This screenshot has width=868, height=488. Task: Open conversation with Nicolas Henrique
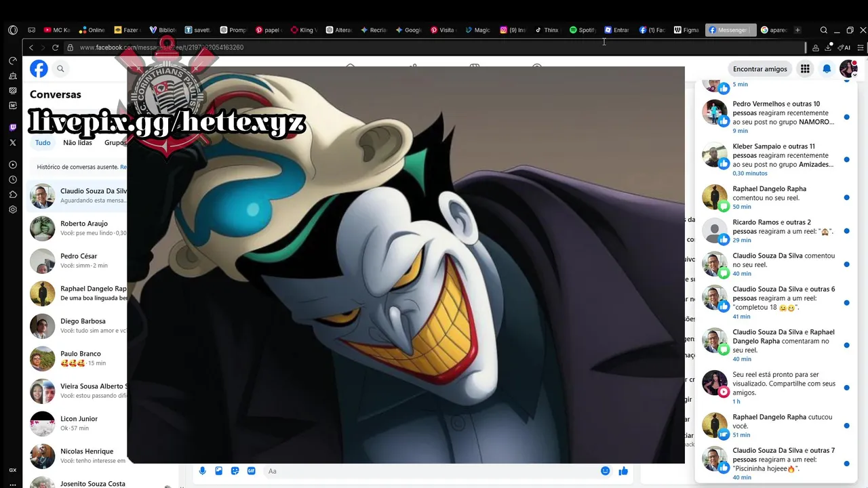(77, 456)
